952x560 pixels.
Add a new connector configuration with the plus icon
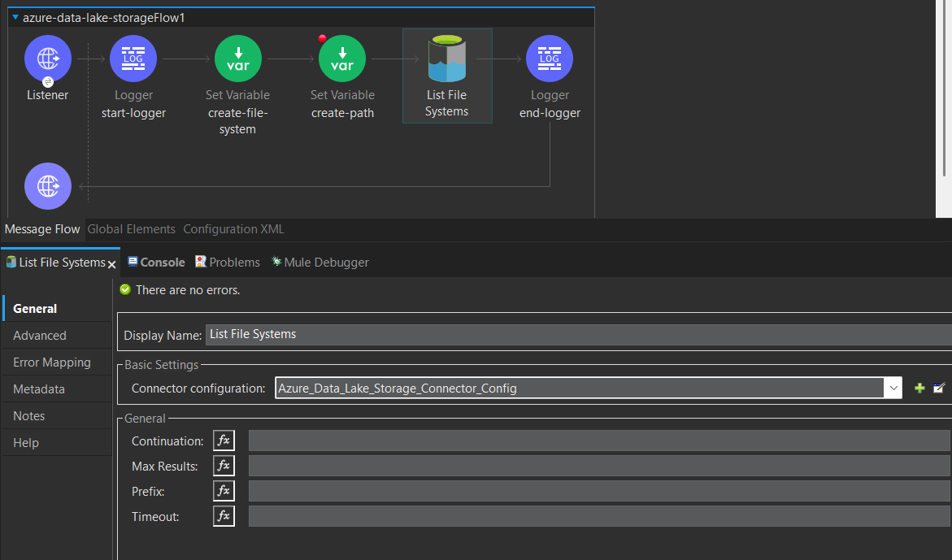919,388
